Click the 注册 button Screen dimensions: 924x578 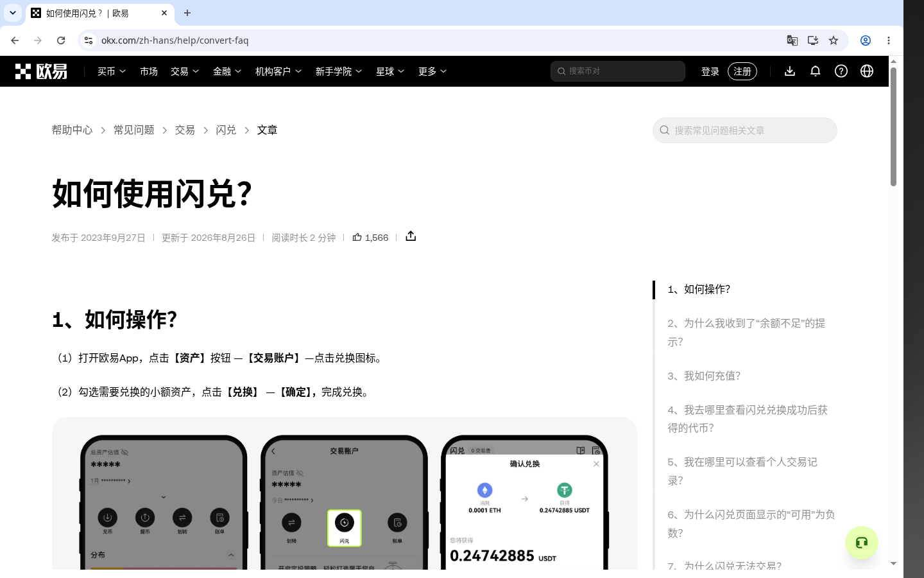pyautogui.click(x=742, y=71)
